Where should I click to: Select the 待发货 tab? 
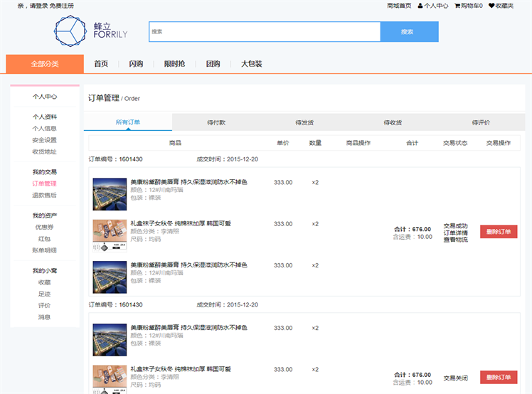point(304,122)
